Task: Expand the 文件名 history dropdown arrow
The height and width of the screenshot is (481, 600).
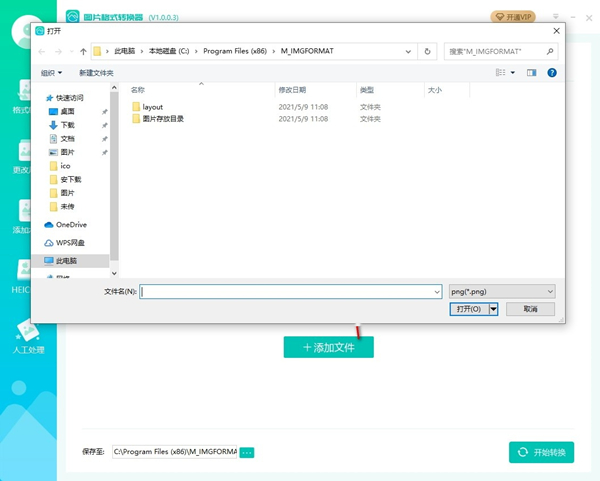Action: pyautogui.click(x=437, y=291)
